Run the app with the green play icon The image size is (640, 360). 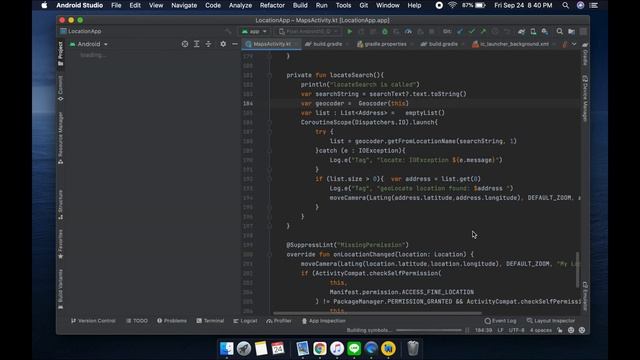[x=349, y=31]
